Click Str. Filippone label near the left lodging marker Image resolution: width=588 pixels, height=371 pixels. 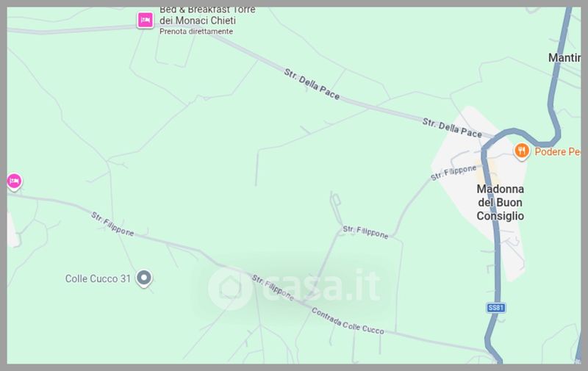(x=112, y=224)
